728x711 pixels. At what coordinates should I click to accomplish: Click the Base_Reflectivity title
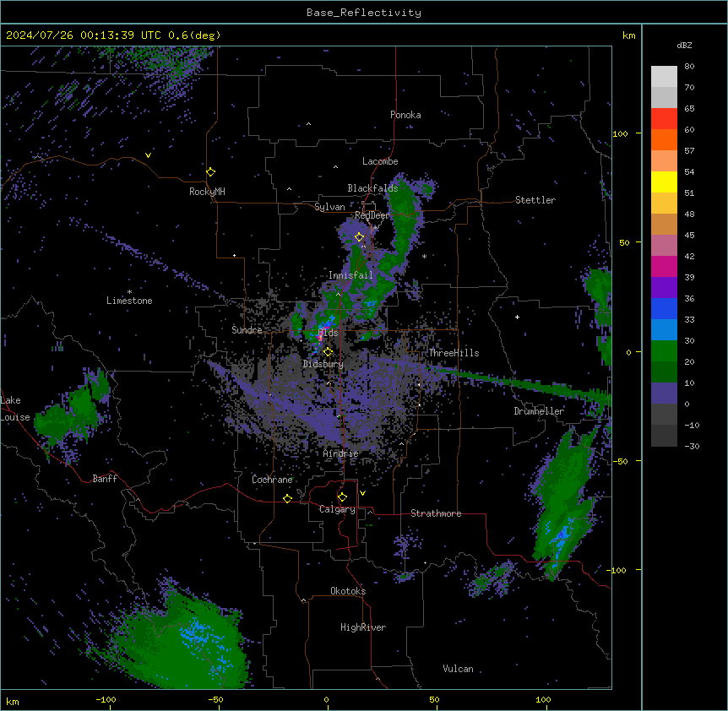[364, 13]
